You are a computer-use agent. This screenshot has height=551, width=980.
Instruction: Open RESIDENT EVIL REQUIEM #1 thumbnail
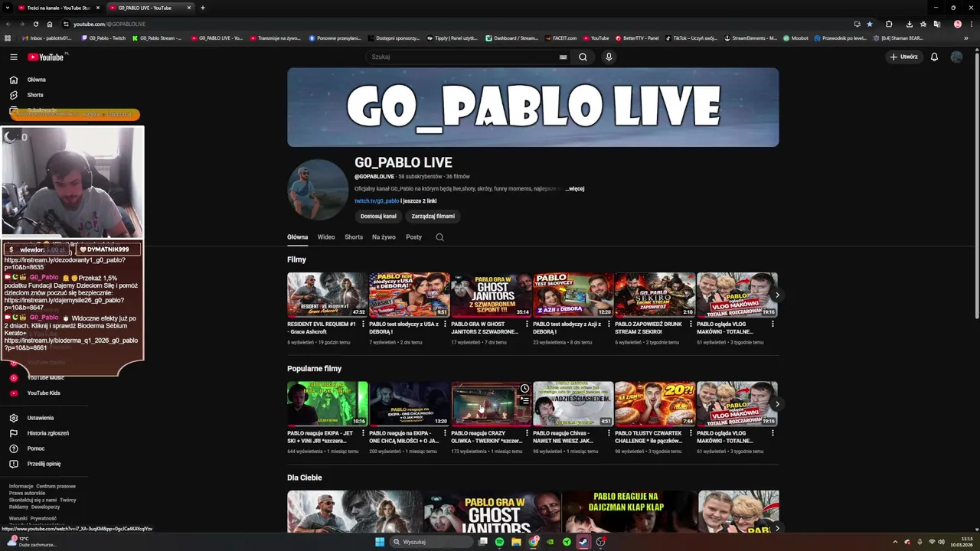(327, 295)
